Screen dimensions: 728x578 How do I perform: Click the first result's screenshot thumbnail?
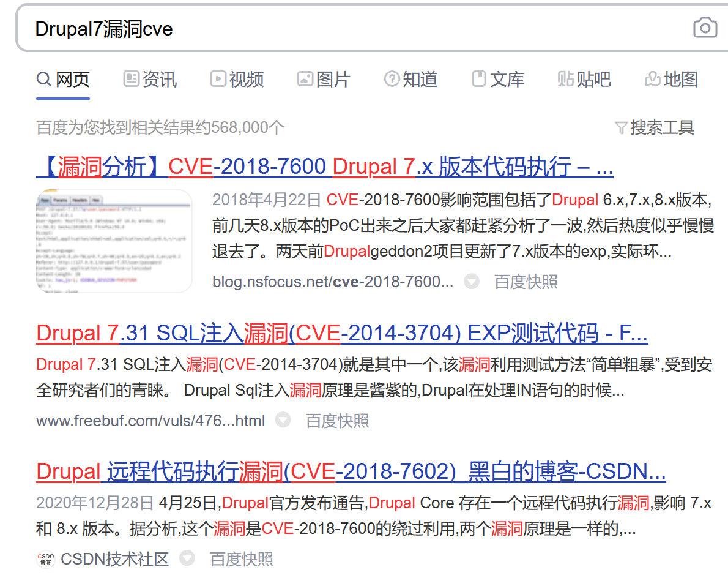click(x=114, y=241)
